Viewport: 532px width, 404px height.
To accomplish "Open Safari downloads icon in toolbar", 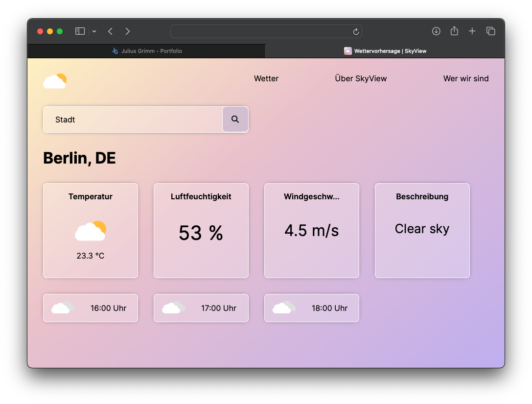I will (436, 31).
